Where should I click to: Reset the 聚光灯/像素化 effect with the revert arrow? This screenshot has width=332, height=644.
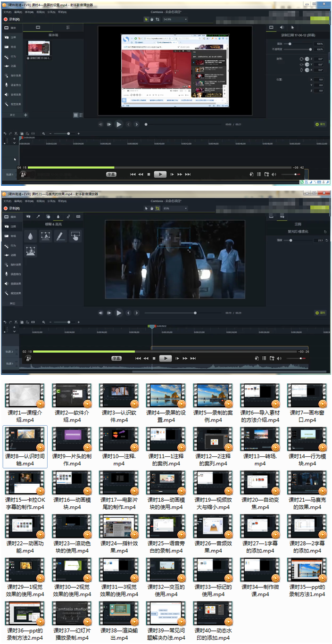click(x=325, y=232)
